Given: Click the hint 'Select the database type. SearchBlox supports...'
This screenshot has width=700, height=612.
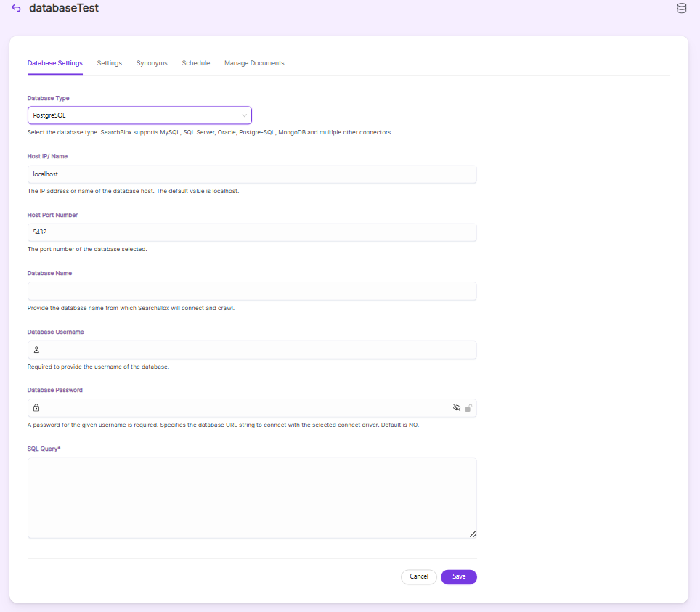Looking at the screenshot, I should point(210,132).
